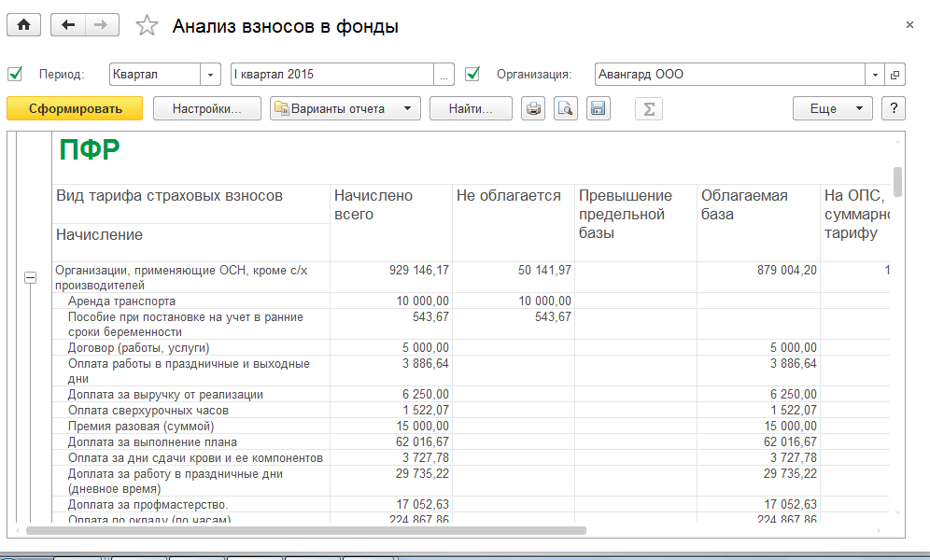
Task: Print the report with printer icon
Action: click(533, 109)
